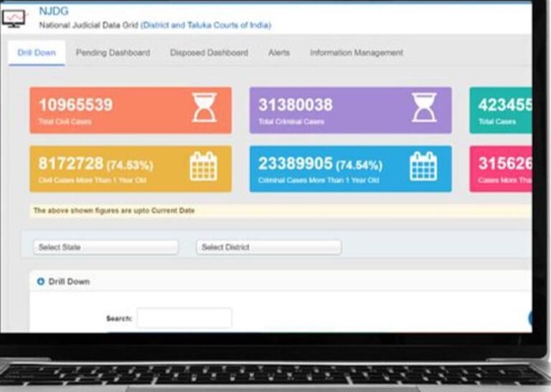Open the 23389905 criminal cases over 1 year card
The height and width of the screenshot is (392, 551).
(x=351, y=169)
